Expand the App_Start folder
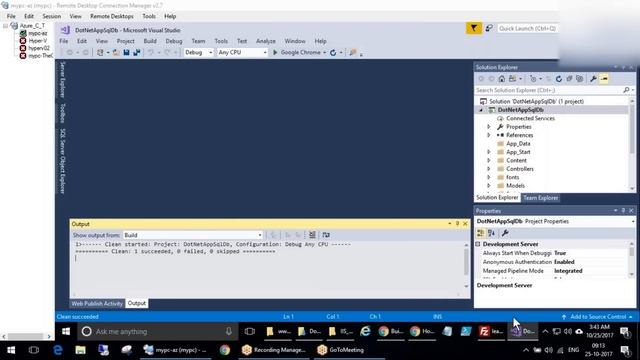Viewport: 640px width, 360px height. (x=489, y=152)
